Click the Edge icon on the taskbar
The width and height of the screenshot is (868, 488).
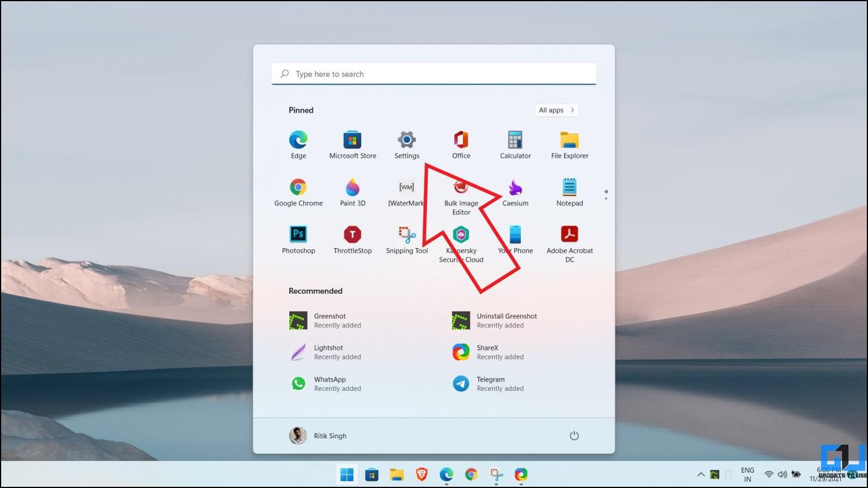point(446,475)
